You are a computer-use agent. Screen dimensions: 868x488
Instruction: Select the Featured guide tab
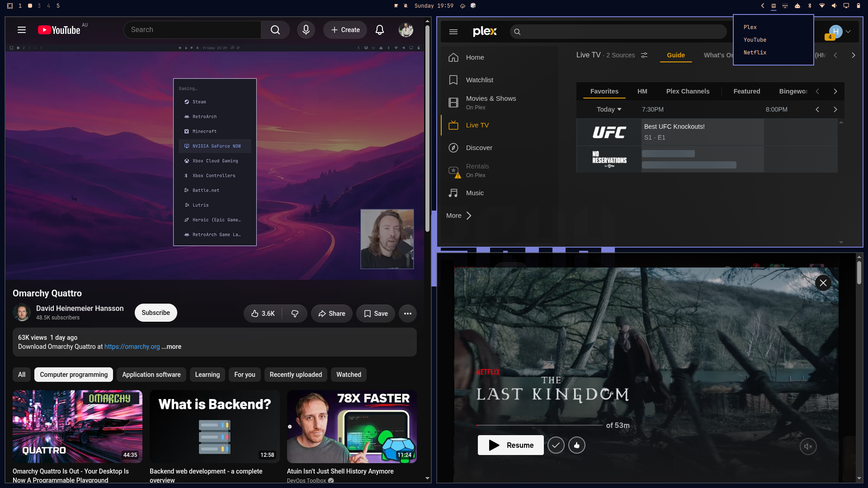(746, 91)
